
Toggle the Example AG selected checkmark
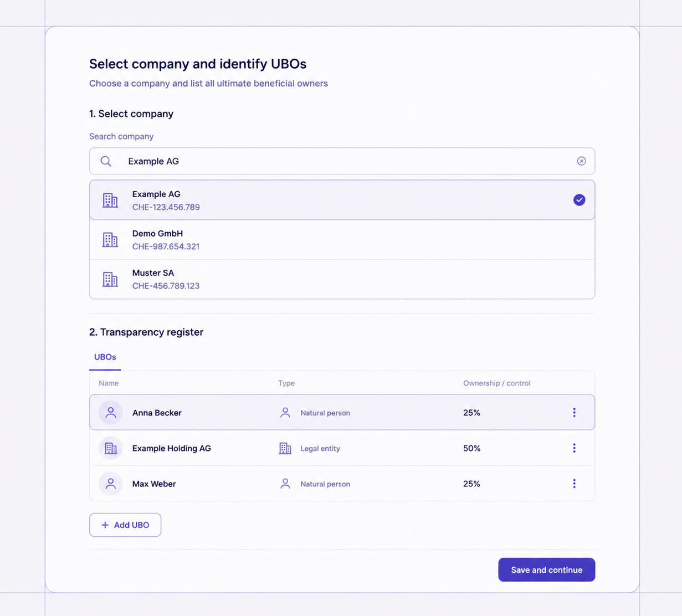(x=580, y=200)
